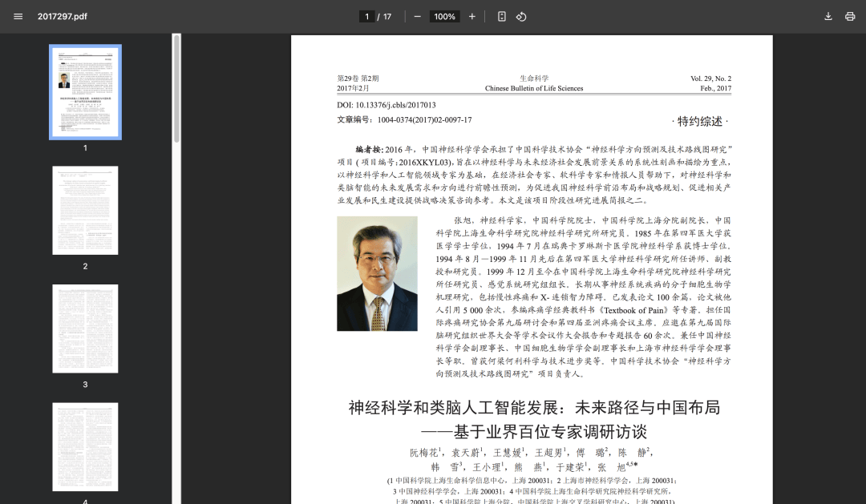Click the author portrait photo

point(377,274)
